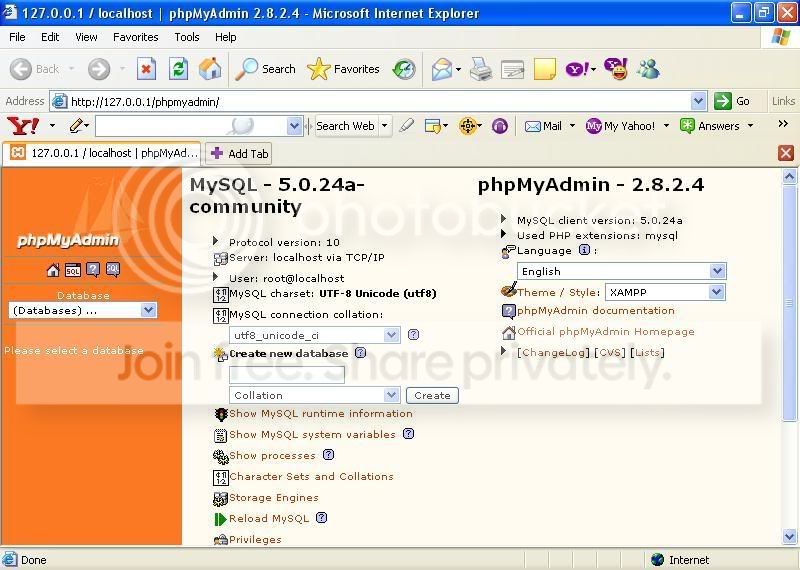Click the phpMyAdmin home icon in sidebar

coord(53,270)
